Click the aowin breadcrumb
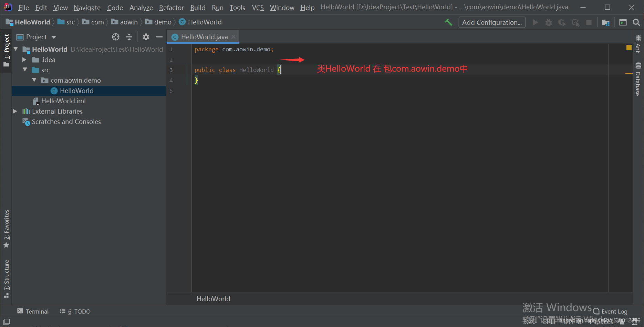Viewport: 644px width, 327px height. (x=125, y=22)
